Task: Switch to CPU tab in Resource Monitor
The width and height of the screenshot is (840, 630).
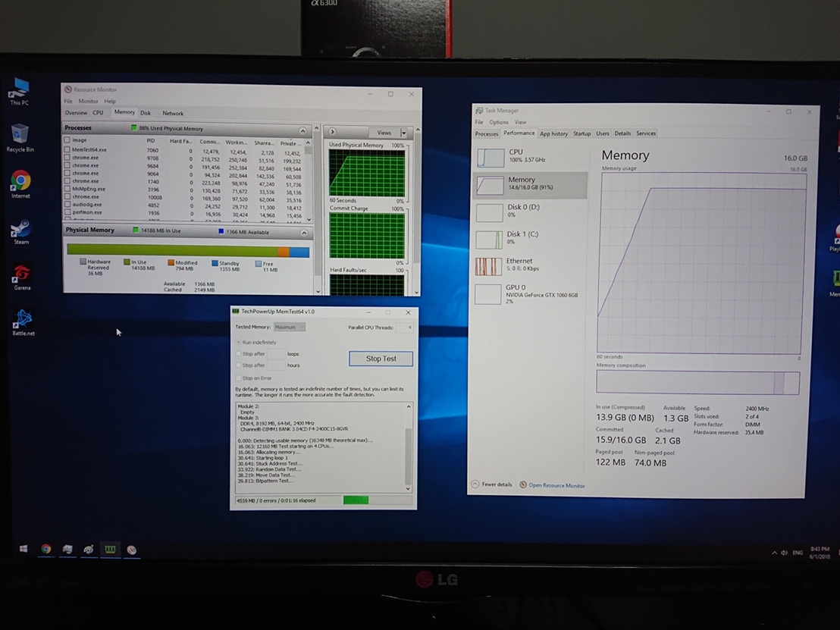Action: 98,112
